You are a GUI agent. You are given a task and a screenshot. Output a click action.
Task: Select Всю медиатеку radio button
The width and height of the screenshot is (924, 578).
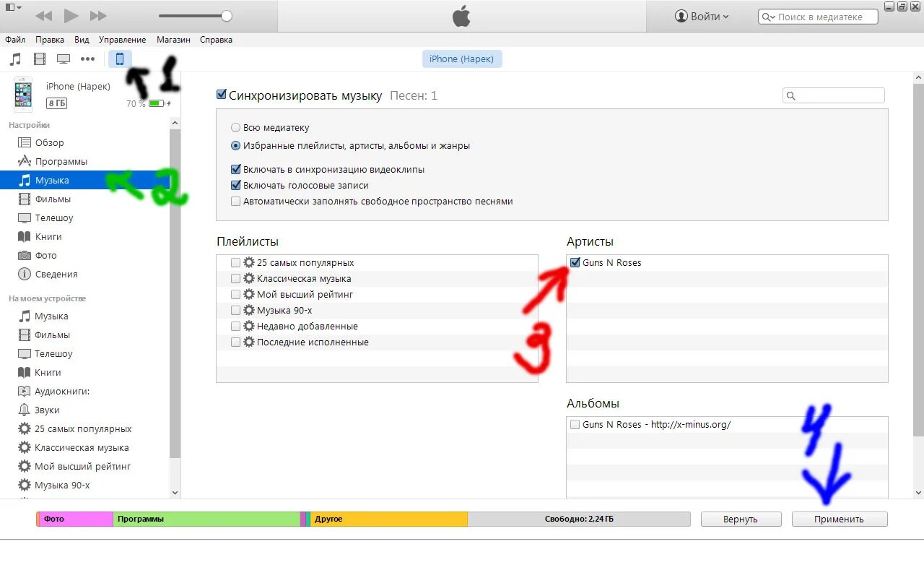point(235,127)
